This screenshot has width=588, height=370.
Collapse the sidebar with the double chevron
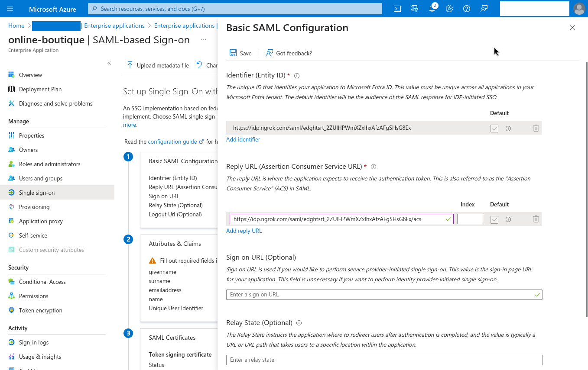(109, 63)
